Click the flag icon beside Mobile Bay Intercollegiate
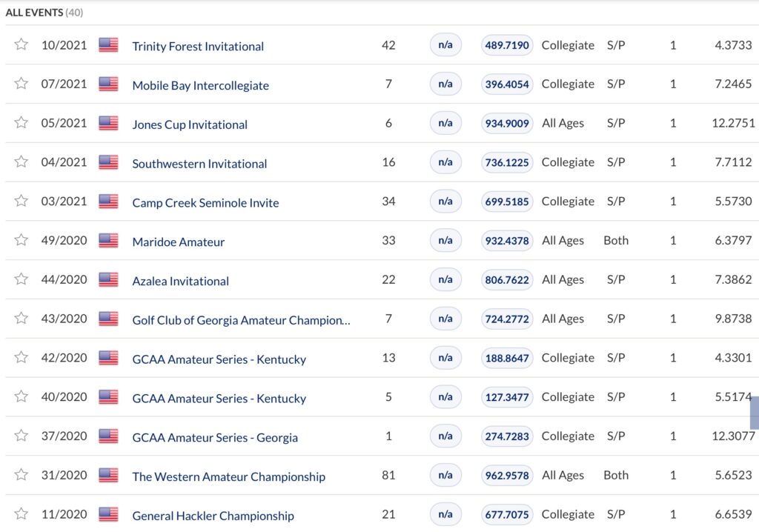This screenshot has width=759, height=532. [108, 84]
